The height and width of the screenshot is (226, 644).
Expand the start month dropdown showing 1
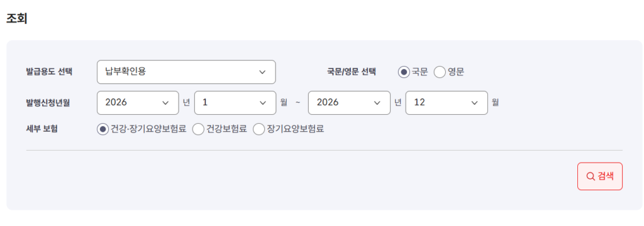(235, 102)
